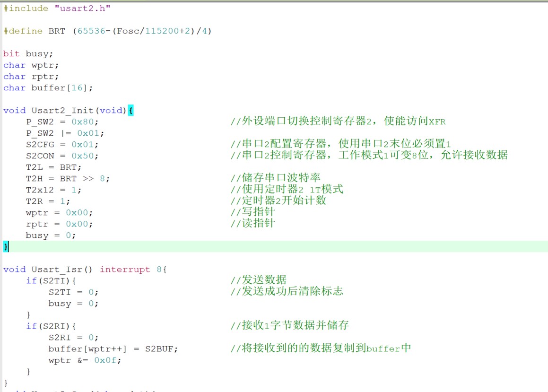Click the comment '//读指针'
The width and height of the screenshot is (548, 392).
click(x=252, y=223)
